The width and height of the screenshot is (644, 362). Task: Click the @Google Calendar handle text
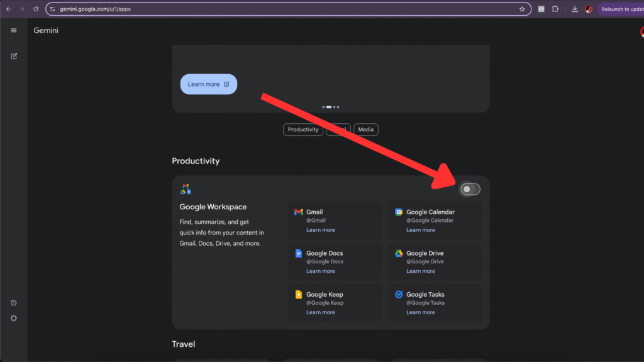click(430, 221)
